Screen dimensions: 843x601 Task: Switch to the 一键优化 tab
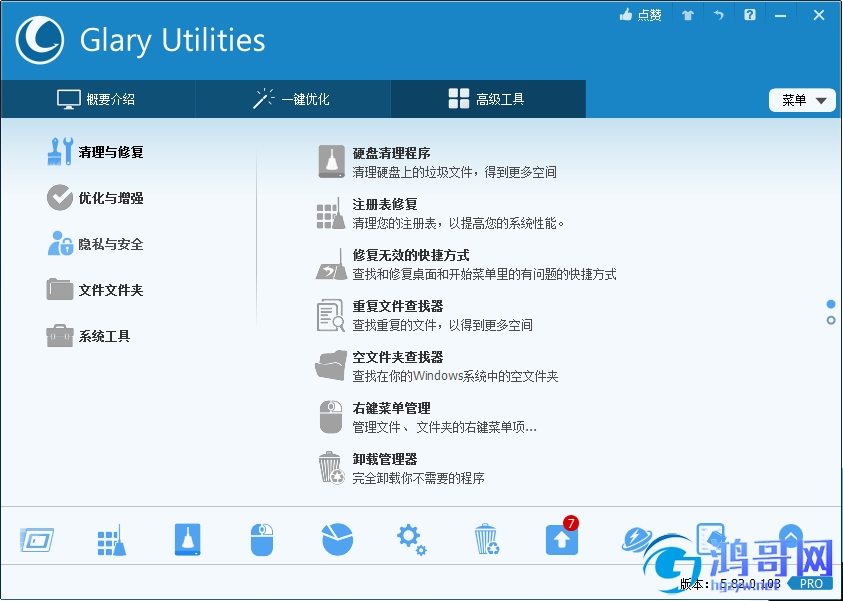[292, 99]
